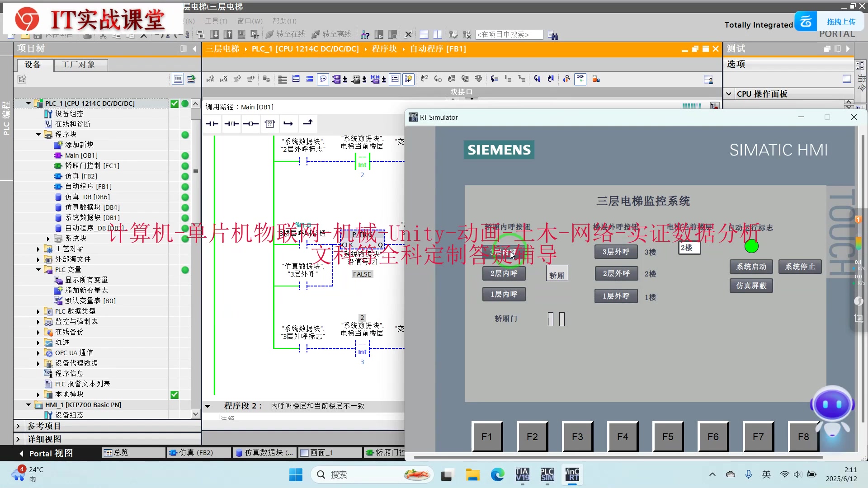Click the start runtime RT icon
This screenshot has height=488, width=868.
(255, 34)
